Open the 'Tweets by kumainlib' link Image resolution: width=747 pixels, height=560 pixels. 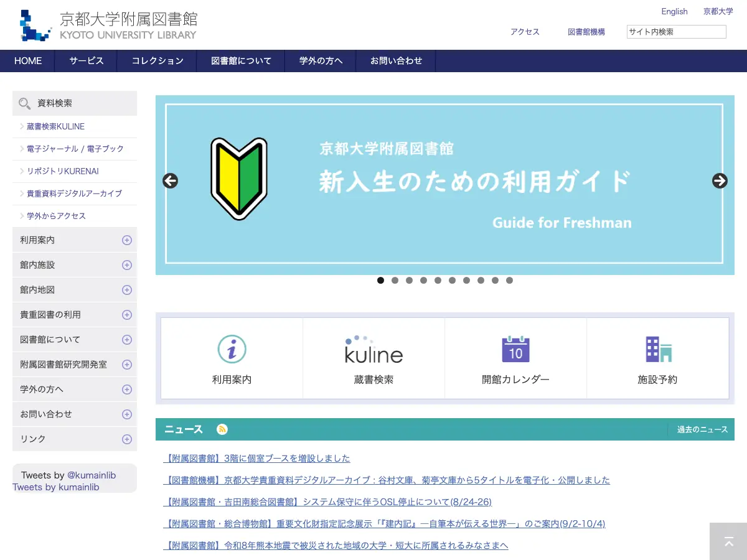(x=56, y=487)
